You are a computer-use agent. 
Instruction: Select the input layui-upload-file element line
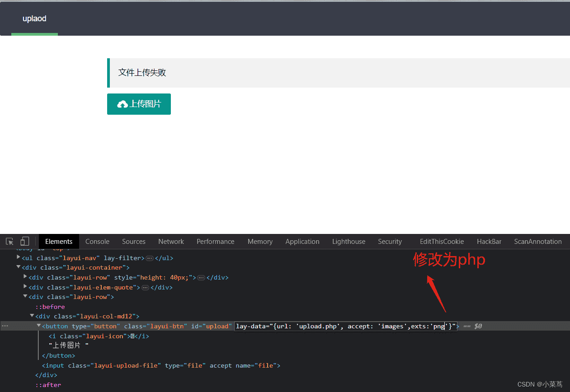pos(161,365)
